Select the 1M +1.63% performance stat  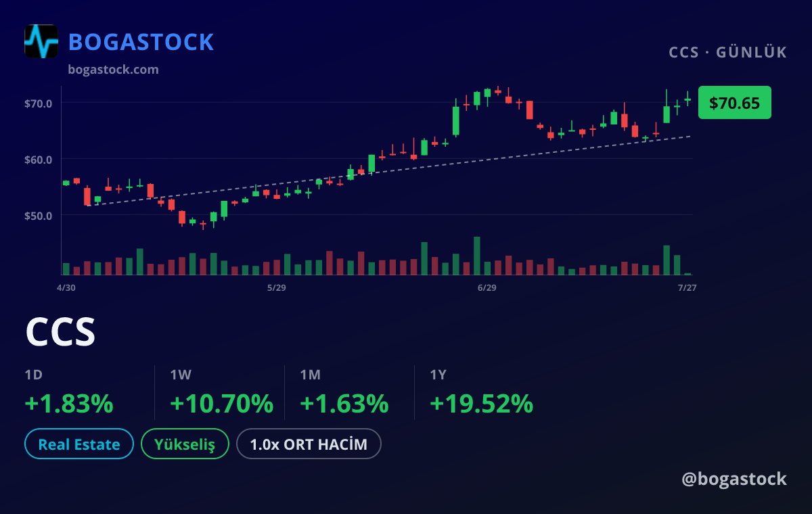click(344, 392)
